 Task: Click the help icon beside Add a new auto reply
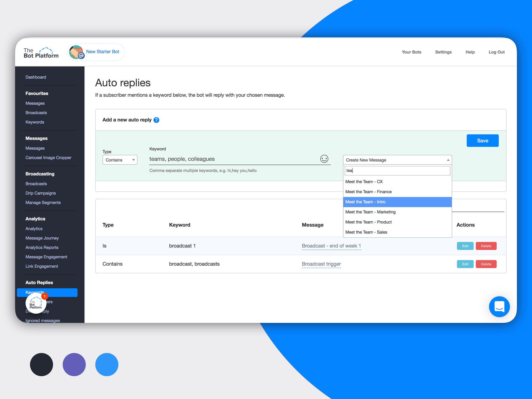156,120
